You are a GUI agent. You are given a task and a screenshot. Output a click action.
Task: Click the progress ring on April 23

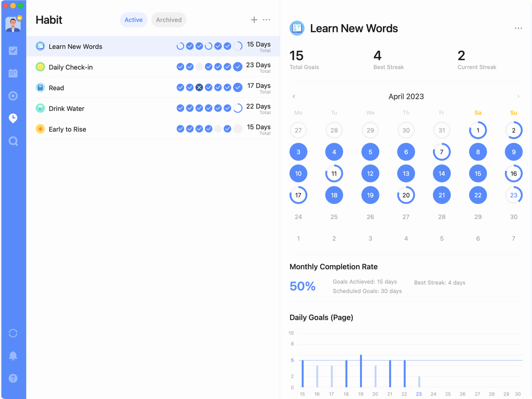pyautogui.click(x=514, y=195)
